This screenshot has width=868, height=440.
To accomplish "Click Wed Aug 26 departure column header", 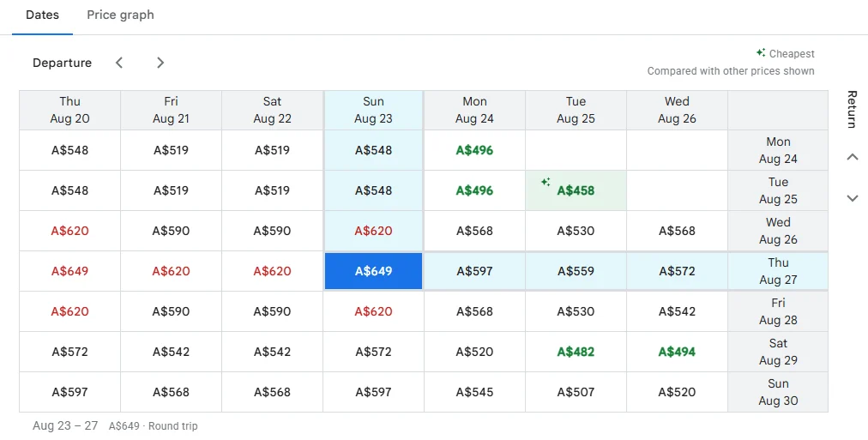I will click(677, 110).
